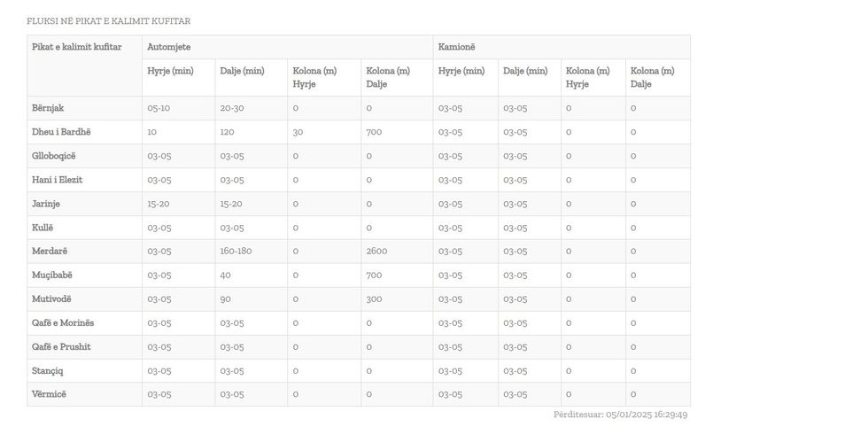This screenshot has height=442, width=868.
Task: Click the Muçibabë row name
Action: pos(52,275)
